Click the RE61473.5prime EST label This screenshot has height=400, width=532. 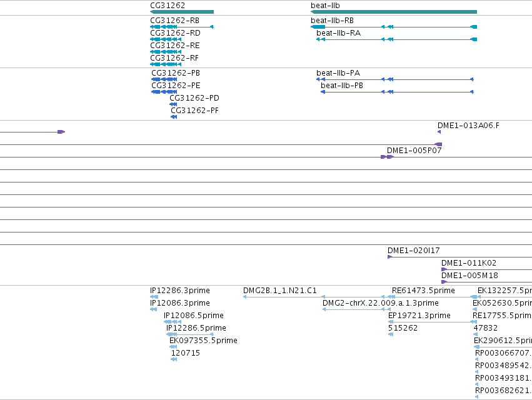(423, 291)
